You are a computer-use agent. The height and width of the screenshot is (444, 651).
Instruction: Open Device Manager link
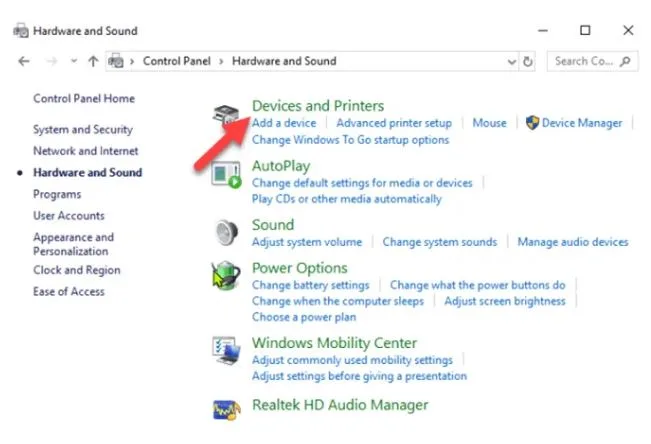(582, 123)
